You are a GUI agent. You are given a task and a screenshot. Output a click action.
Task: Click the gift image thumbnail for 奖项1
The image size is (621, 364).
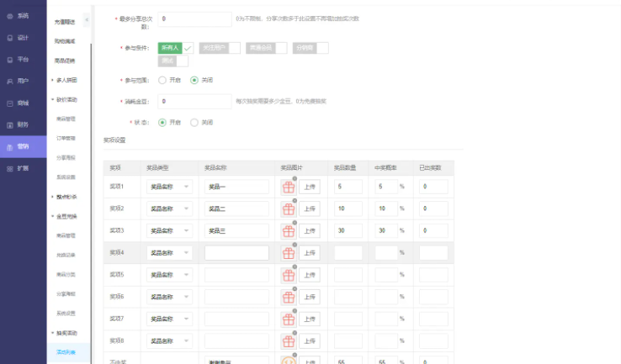[289, 187]
